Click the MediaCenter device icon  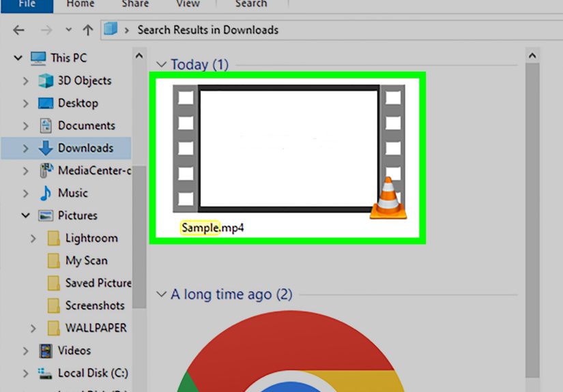tap(46, 170)
